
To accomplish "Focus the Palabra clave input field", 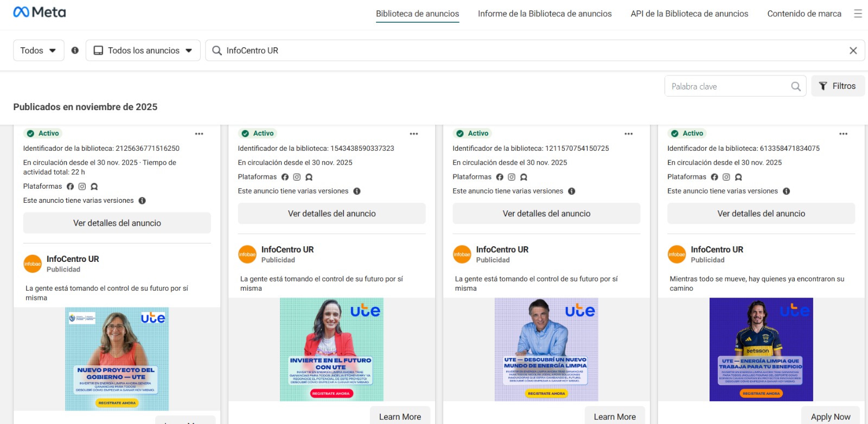I will pos(727,87).
